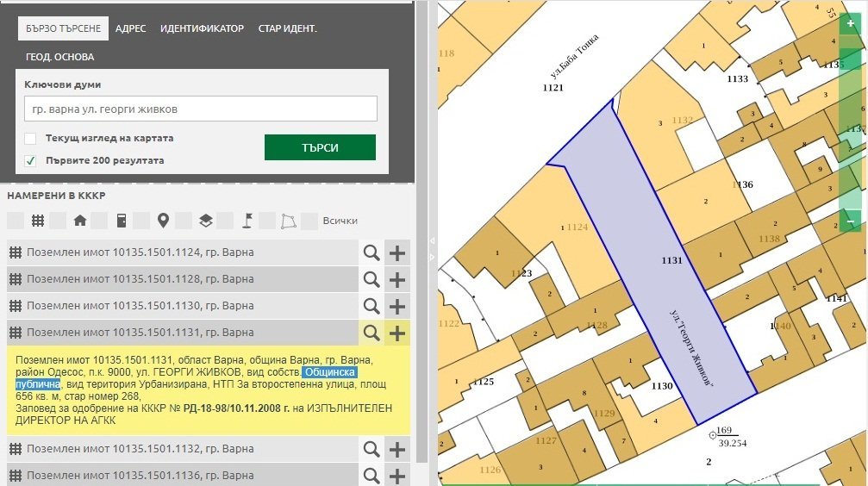Click the map zoom level slider bar
The image size is (868, 486).
[851, 121]
